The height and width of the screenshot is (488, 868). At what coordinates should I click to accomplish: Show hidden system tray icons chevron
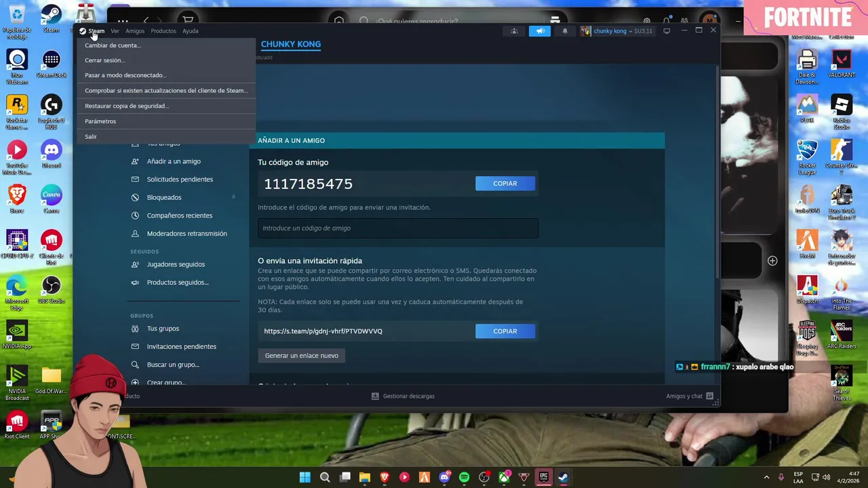pos(766,477)
